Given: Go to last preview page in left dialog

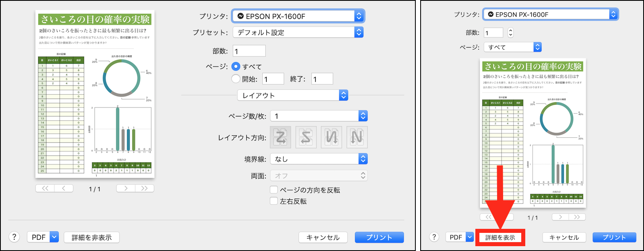Looking at the screenshot, I should pyautogui.click(x=144, y=188).
